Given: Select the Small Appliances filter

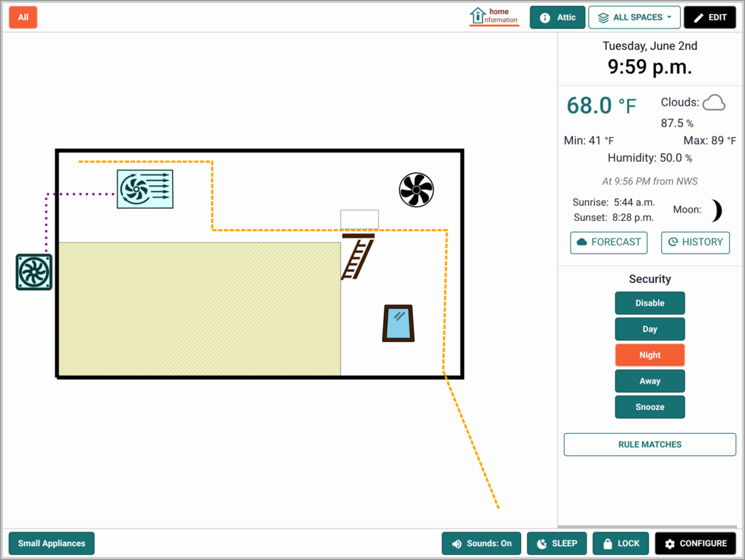Looking at the screenshot, I should coord(51,543).
